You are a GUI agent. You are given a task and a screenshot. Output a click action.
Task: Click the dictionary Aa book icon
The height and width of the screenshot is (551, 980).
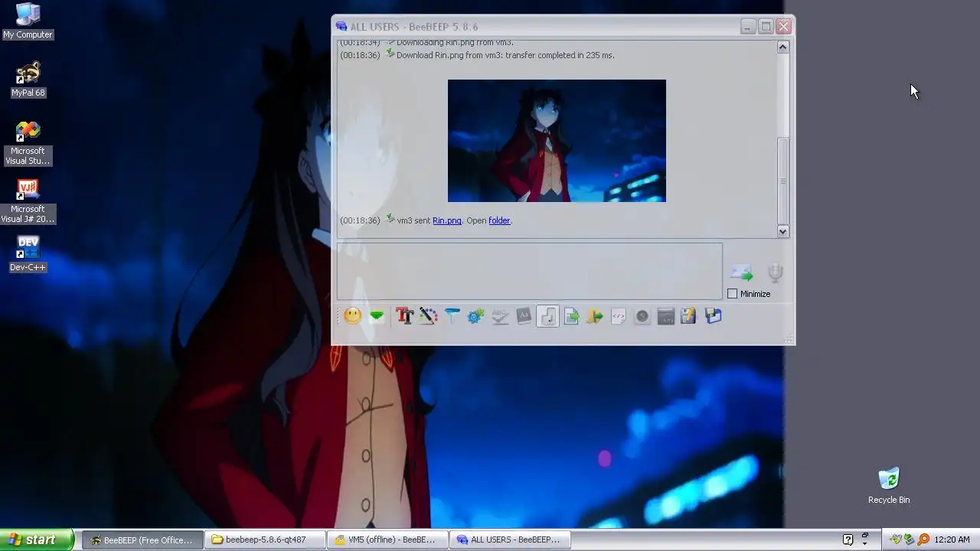coord(524,316)
